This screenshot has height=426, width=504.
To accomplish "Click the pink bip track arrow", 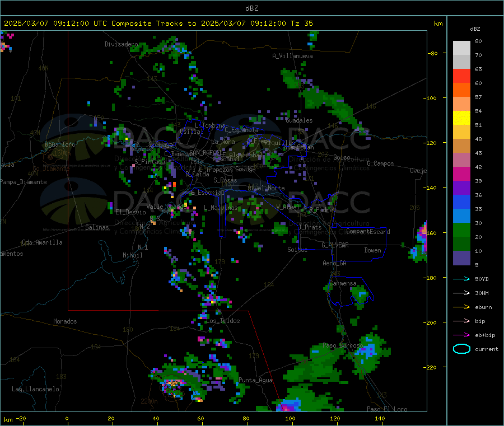I will [x=461, y=321].
